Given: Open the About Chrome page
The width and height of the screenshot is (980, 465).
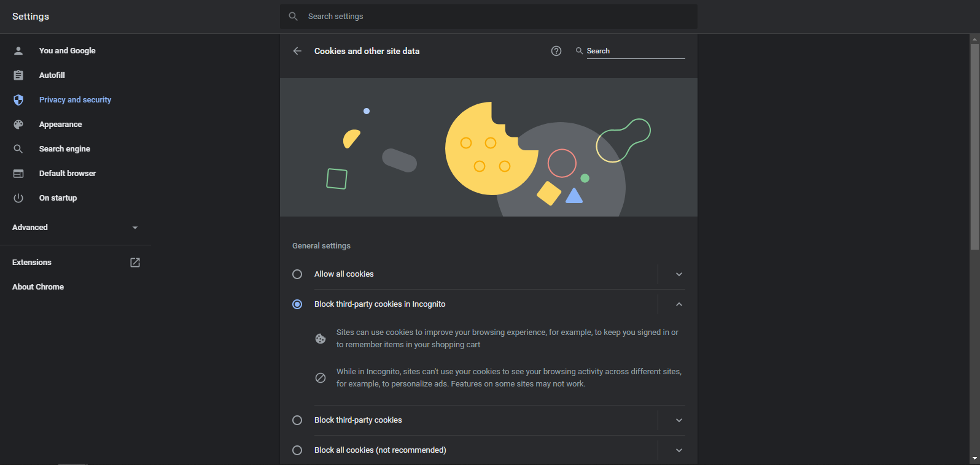Looking at the screenshot, I should 38,287.
